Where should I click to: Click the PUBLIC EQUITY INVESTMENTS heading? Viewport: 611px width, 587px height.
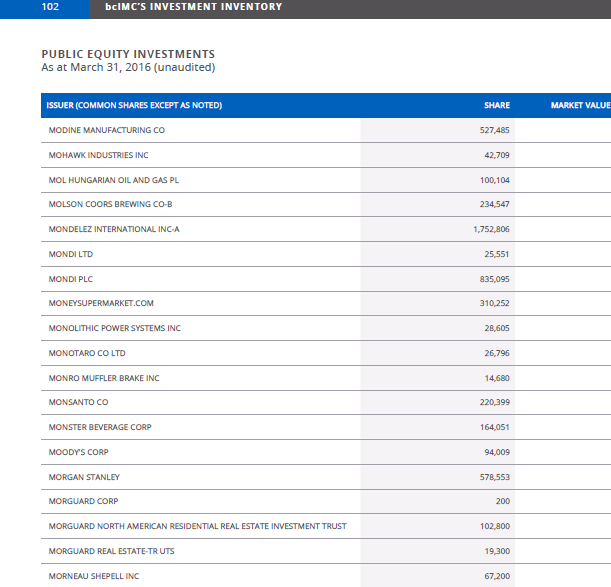[128, 54]
